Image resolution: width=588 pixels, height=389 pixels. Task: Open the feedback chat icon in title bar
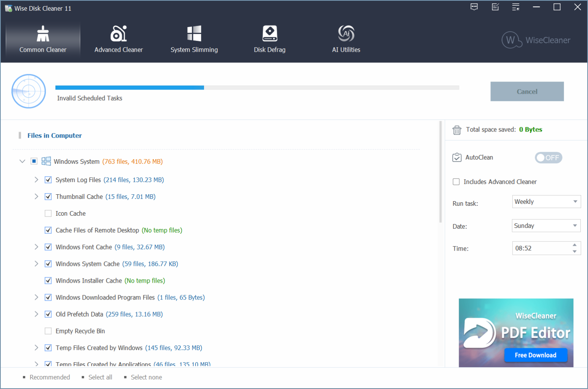pyautogui.click(x=474, y=7)
